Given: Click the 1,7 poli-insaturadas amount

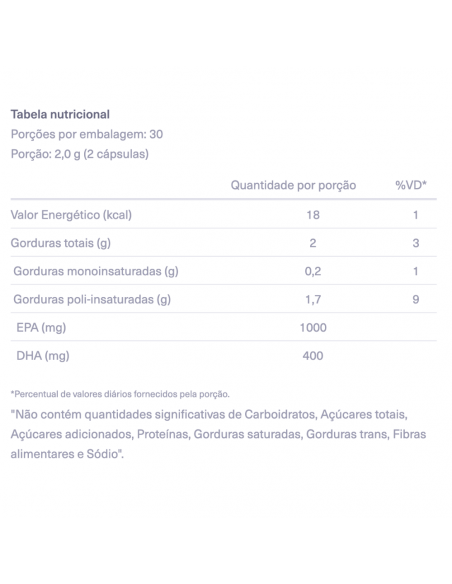Looking at the screenshot, I should [x=313, y=300].
